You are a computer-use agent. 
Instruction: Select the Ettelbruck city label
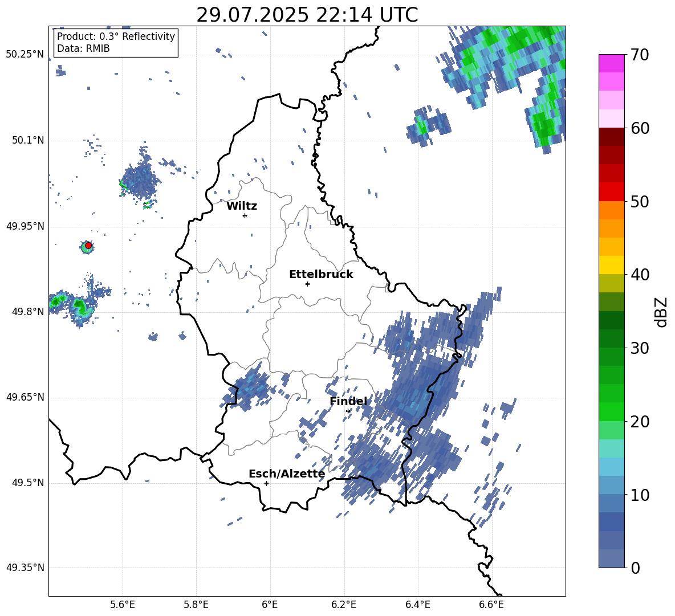click(321, 275)
